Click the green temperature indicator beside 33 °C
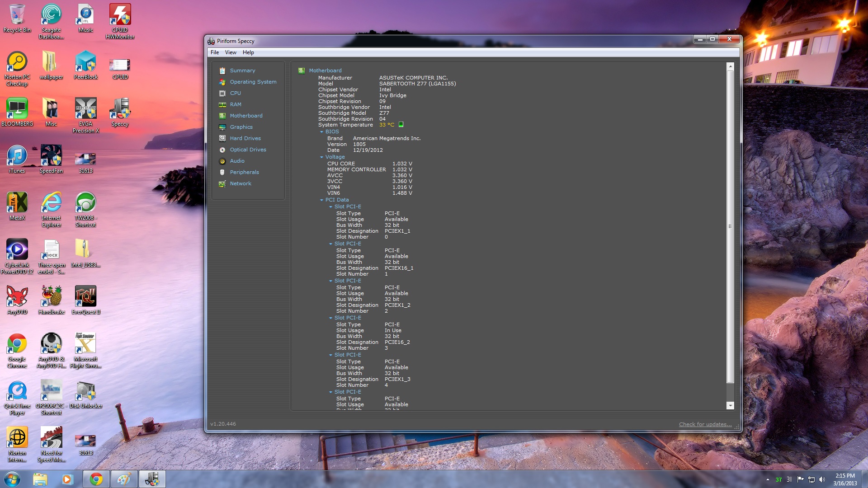The image size is (868, 488). (x=401, y=124)
